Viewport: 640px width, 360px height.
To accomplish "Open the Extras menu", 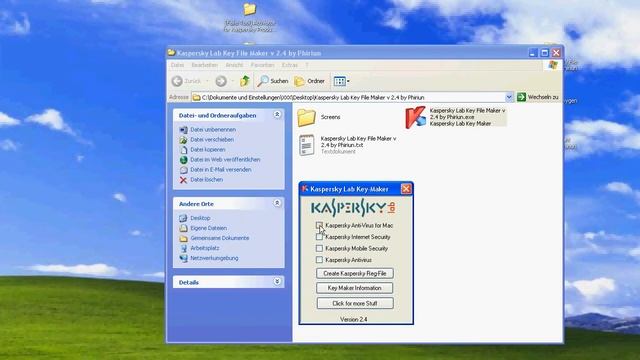I will 290,65.
